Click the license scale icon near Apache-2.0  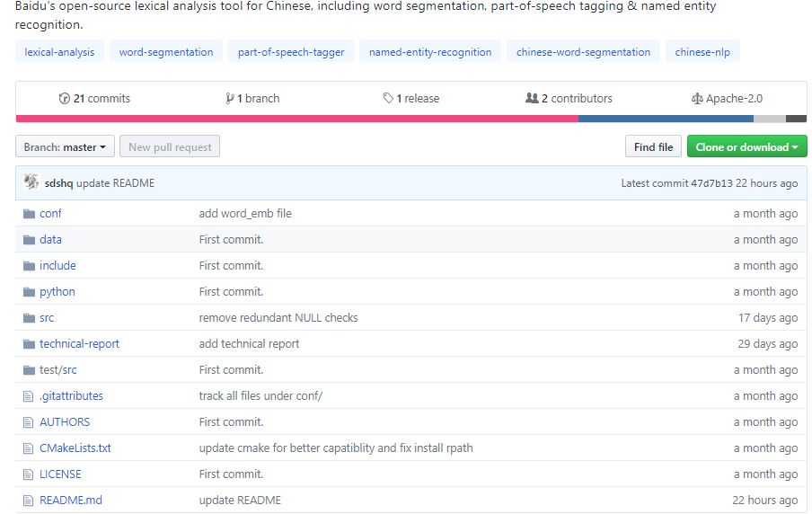pos(697,99)
